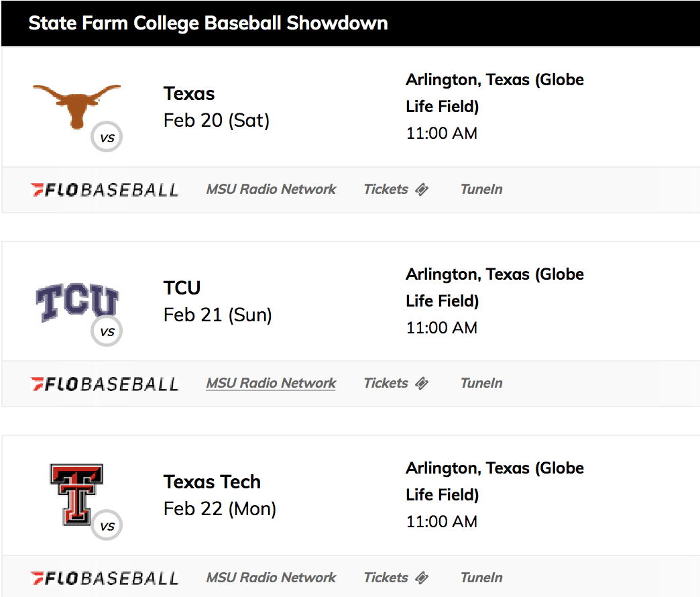Open TuneIn link for Texas Tech game
Viewport: 700px width, 597px height.
click(481, 578)
